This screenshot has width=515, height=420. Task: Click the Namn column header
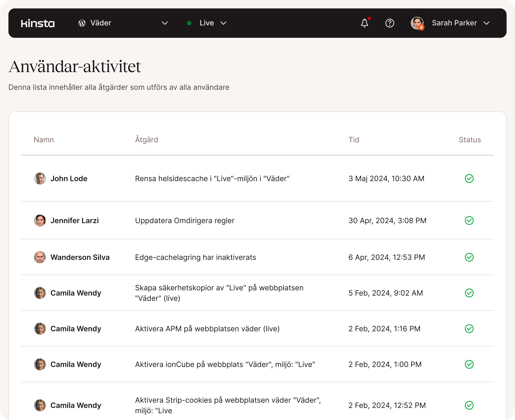pos(44,140)
